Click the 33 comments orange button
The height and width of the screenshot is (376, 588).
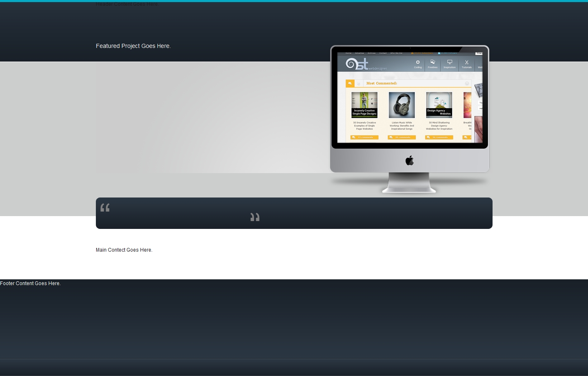364,137
